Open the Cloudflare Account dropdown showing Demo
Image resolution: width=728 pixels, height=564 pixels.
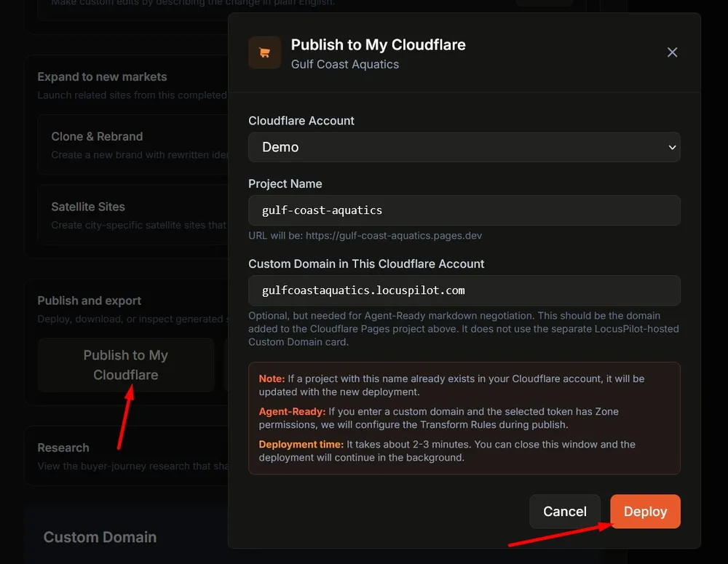point(464,147)
